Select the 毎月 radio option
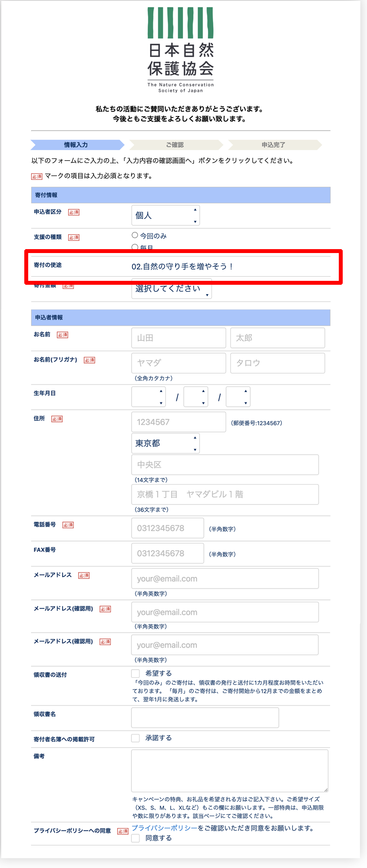The image size is (367, 868). pos(135,247)
